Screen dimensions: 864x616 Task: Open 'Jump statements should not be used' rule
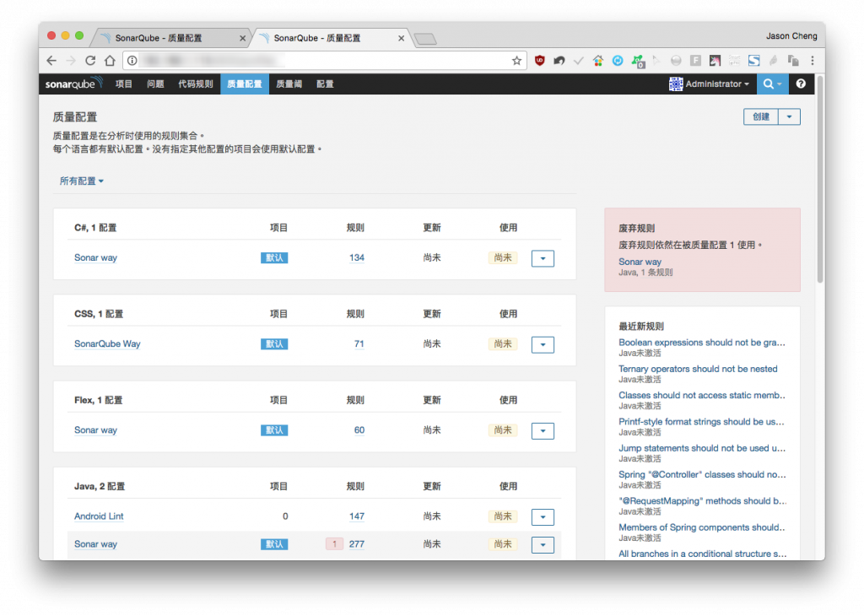702,448
